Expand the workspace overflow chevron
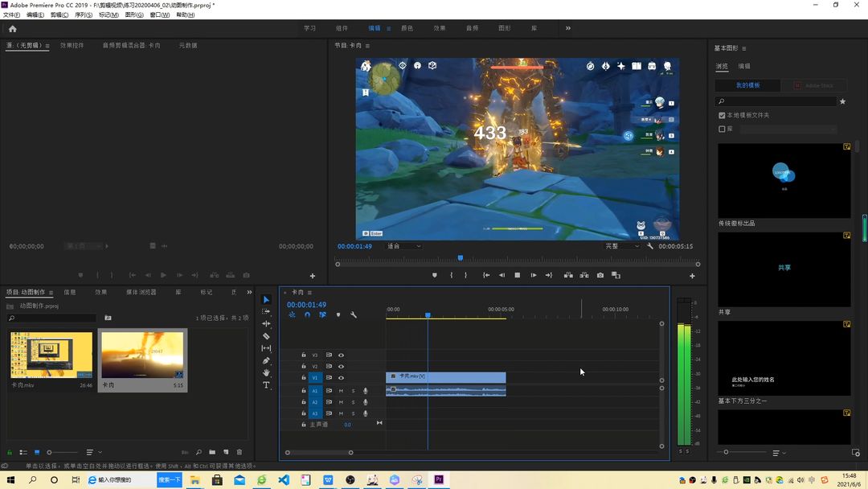This screenshot has width=868, height=489. pos(568,28)
